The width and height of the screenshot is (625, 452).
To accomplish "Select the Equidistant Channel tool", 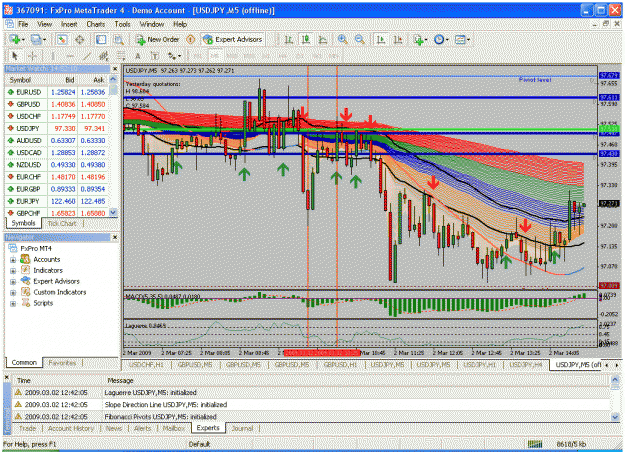I will point(104,56).
